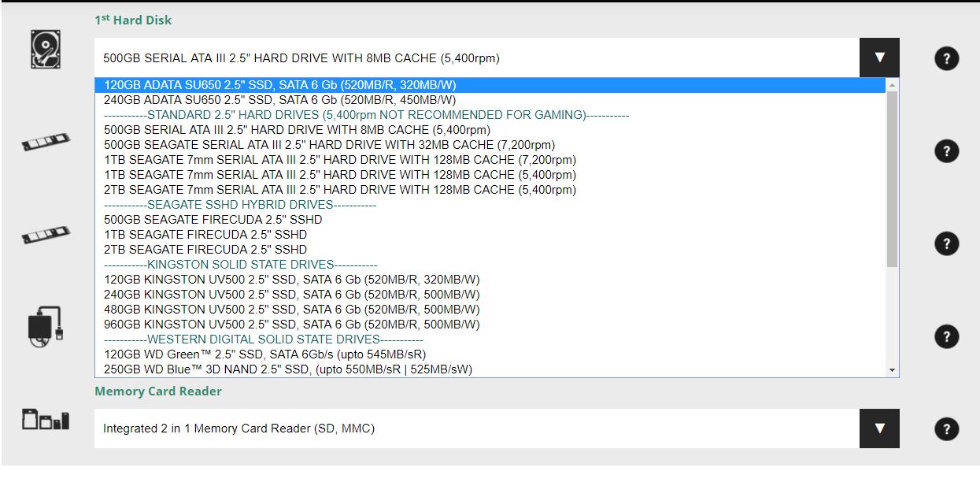
Task: Open Memory Card Reader dropdown arrow
Action: click(879, 428)
